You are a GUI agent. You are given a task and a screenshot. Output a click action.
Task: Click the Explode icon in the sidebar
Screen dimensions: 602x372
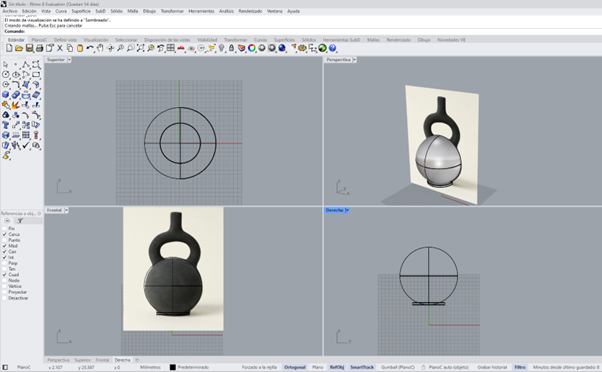[x=16, y=105]
